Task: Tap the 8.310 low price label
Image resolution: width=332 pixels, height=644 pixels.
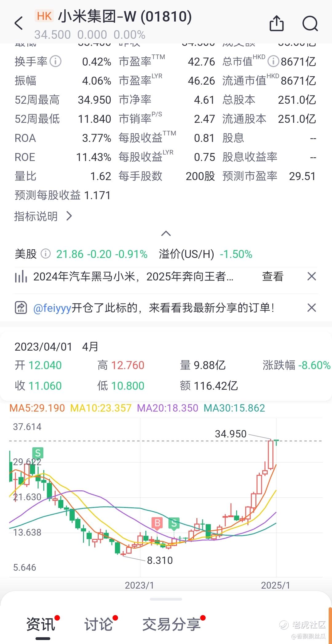Action: pyautogui.click(x=160, y=560)
